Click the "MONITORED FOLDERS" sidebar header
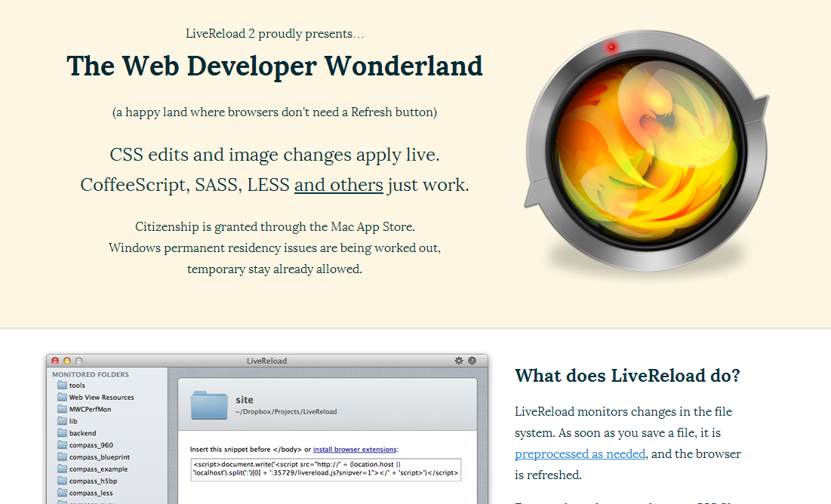The image size is (831, 504). 91,374
